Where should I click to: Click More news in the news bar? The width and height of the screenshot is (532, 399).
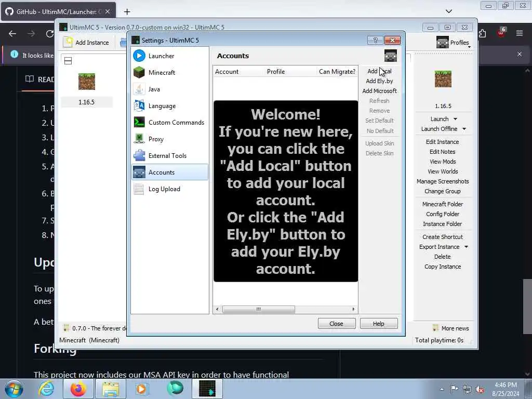pyautogui.click(x=451, y=328)
